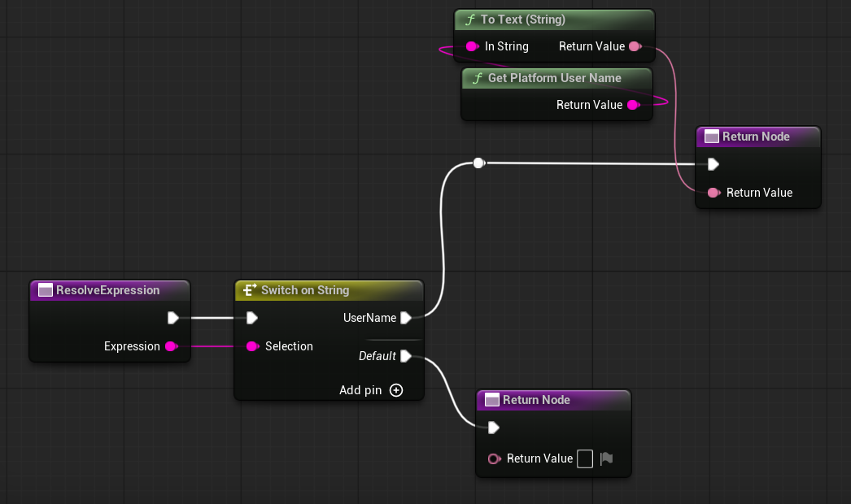Click the Expression output pin on ResolveExpression

172,346
